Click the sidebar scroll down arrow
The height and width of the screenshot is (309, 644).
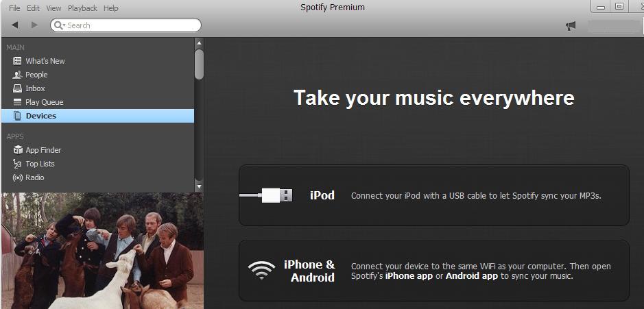(199, 187)
